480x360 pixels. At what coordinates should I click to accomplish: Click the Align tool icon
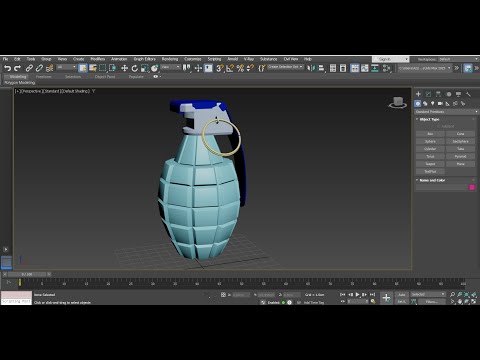tap(321, 68)
